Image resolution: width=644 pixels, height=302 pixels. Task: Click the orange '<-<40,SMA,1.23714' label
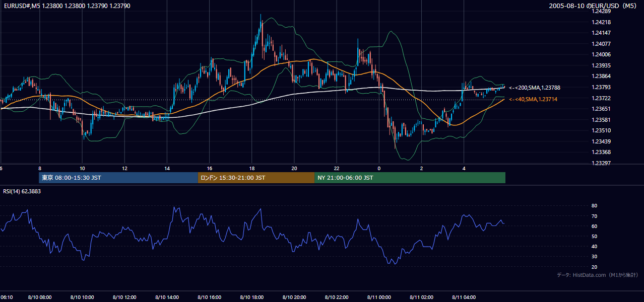coord(533,100)
